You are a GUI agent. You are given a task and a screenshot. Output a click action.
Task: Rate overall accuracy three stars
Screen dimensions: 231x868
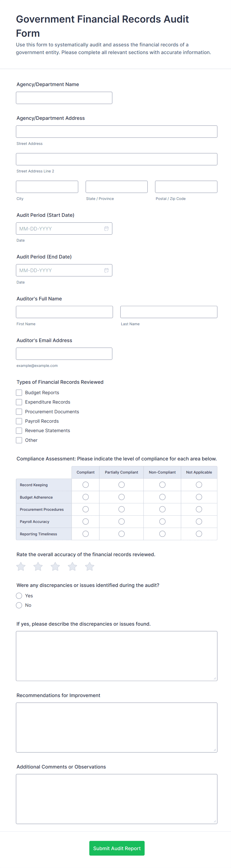point(55,566)
